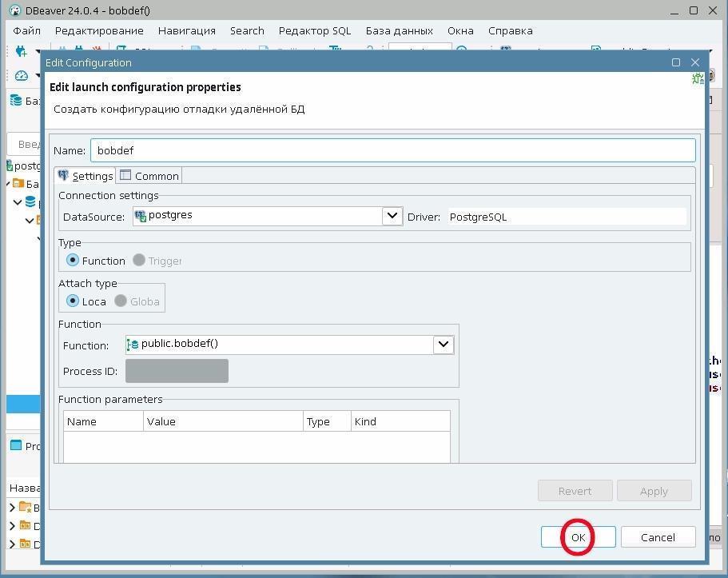Click the database navigator stack icon
Viewport: 728px width, 578px height.
(16, 101)
